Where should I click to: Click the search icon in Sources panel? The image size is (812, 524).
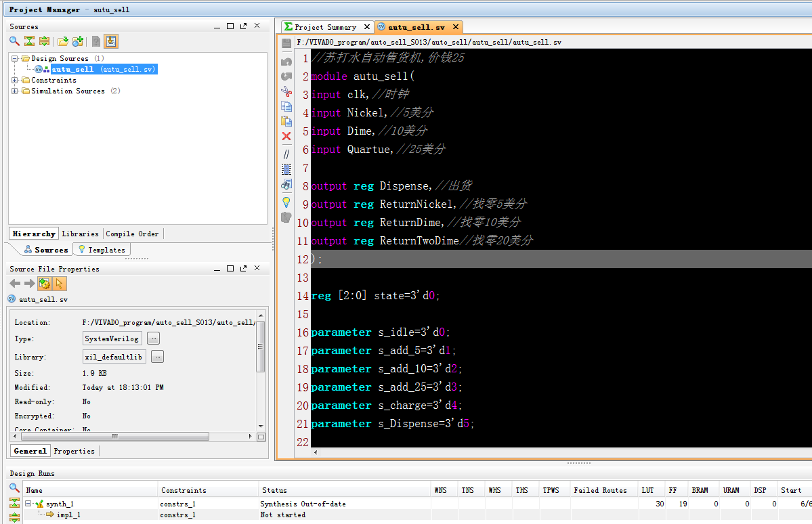(x=14, y=41)
